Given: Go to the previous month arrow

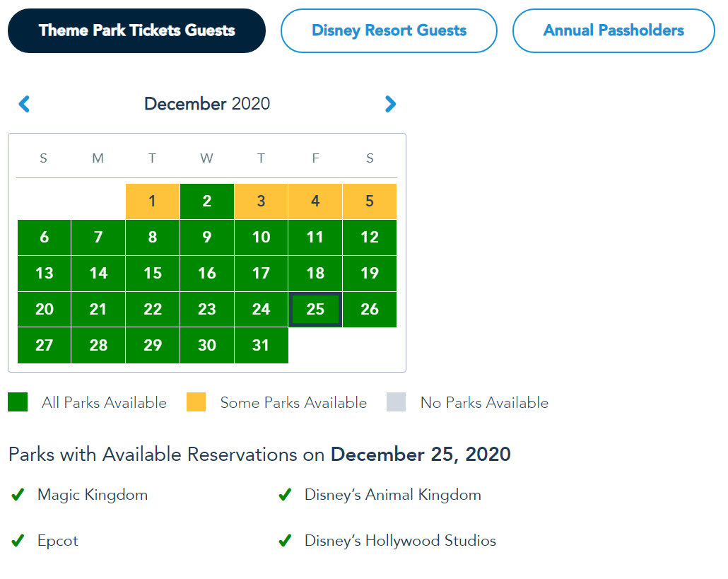Looking at the screenshot, I should click(x=24, y=105).
